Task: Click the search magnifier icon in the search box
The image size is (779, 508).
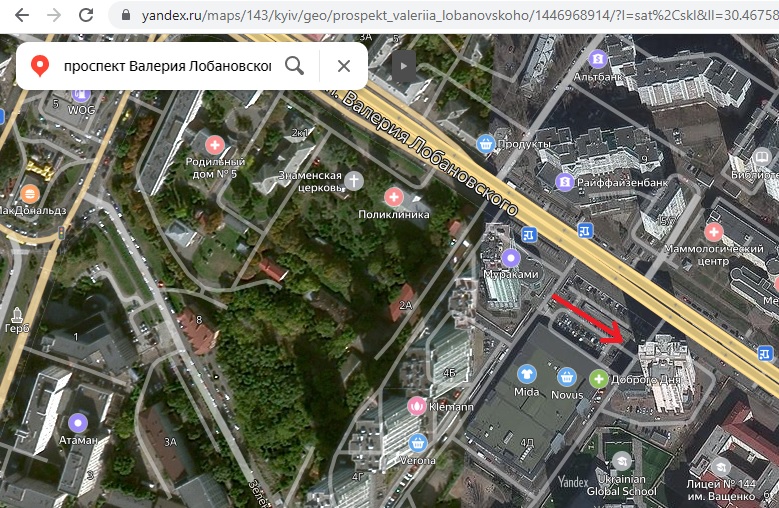Action: (x=294, y=66)
